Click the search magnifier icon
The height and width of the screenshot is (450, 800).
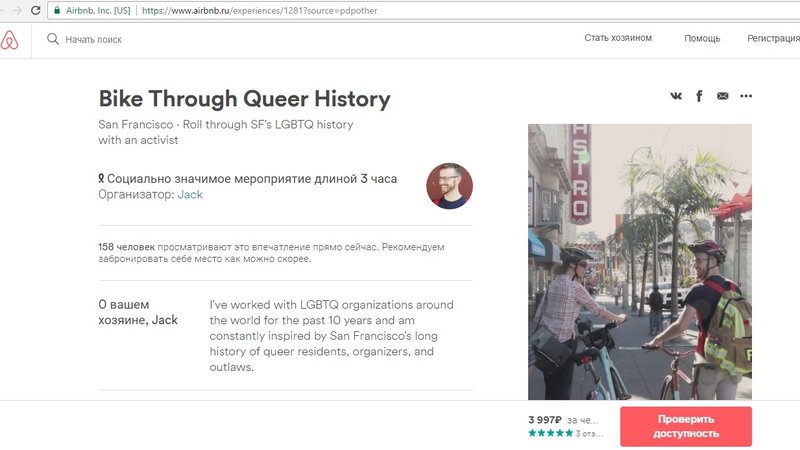coord(53,39)
